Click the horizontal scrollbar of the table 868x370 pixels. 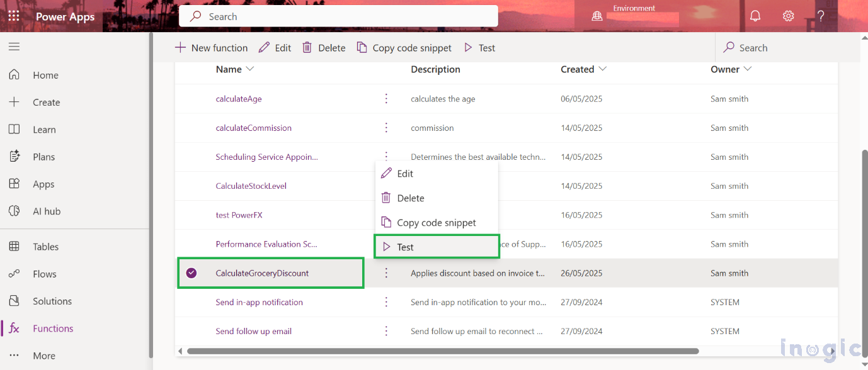tap(443, 350)
